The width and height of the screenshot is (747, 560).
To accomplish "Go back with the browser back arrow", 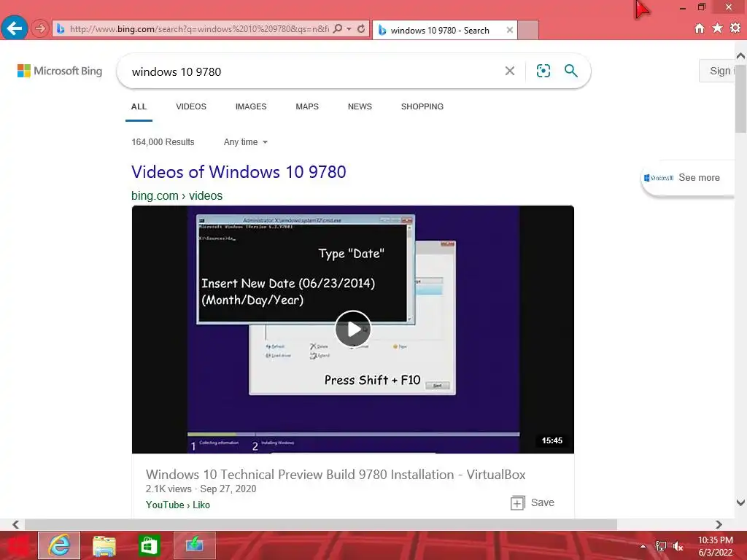I will point(15,28).
